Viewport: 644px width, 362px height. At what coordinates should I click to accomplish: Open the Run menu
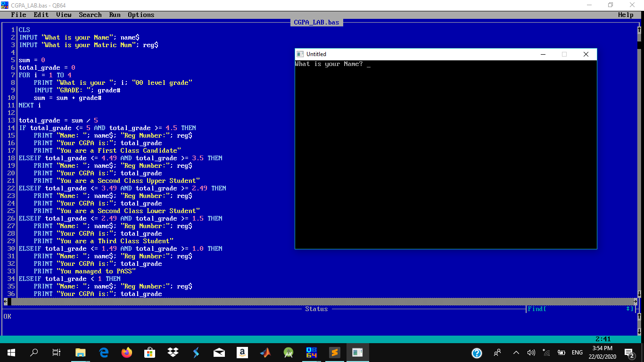(115, 15)
